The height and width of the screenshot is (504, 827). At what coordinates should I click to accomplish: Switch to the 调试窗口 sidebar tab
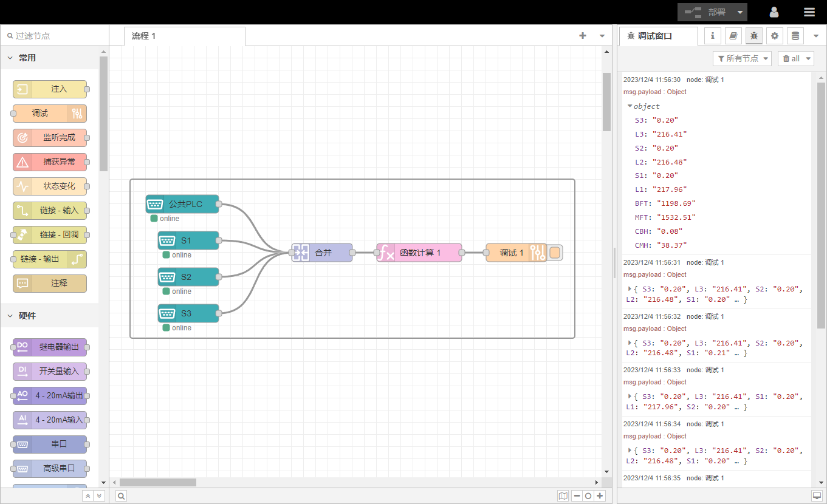[x=658, y=36]
